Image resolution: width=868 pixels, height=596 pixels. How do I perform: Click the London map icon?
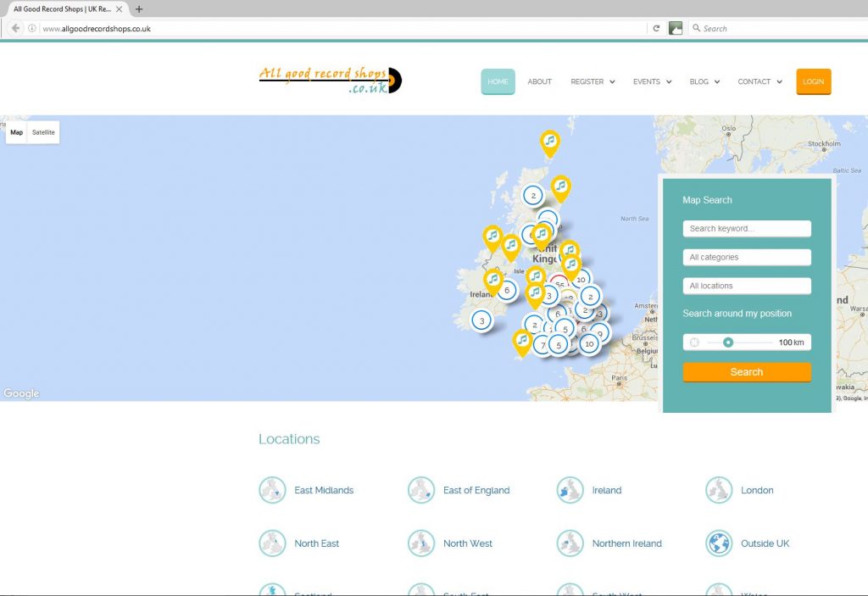(x=719, y=490)
